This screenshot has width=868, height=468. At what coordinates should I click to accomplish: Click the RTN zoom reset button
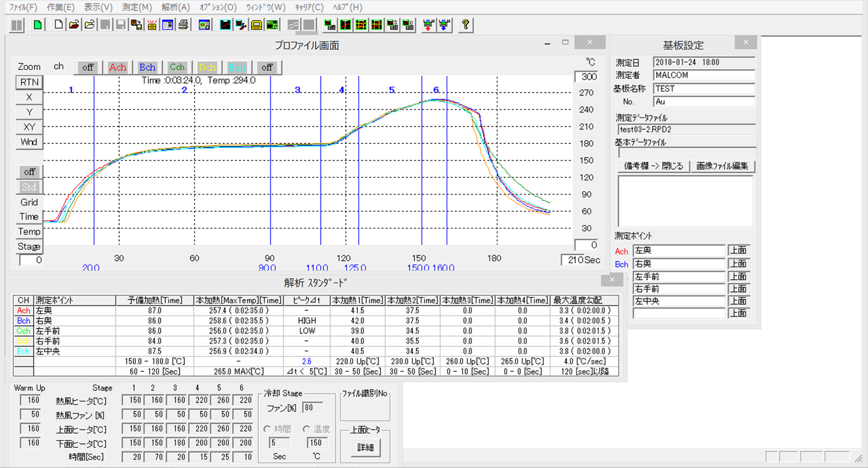(x=29, y=82)
